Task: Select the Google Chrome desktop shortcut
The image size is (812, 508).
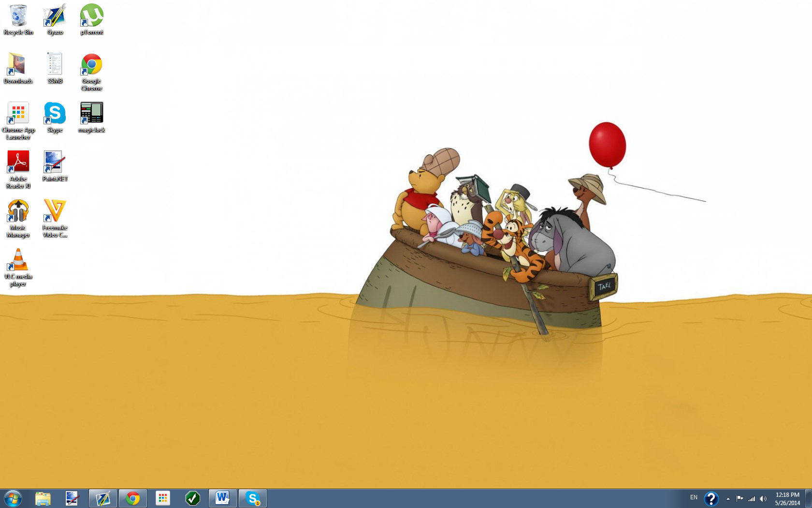Action: click(x=92, y=72)
